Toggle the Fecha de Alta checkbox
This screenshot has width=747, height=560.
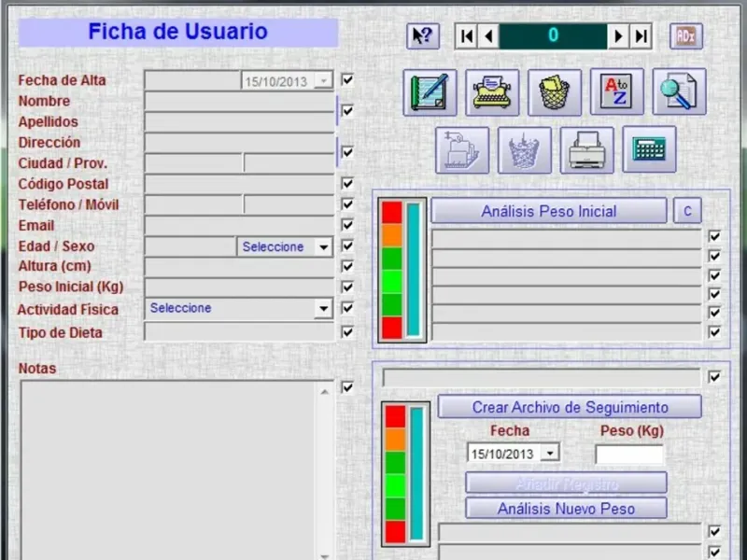click(347, 79)
